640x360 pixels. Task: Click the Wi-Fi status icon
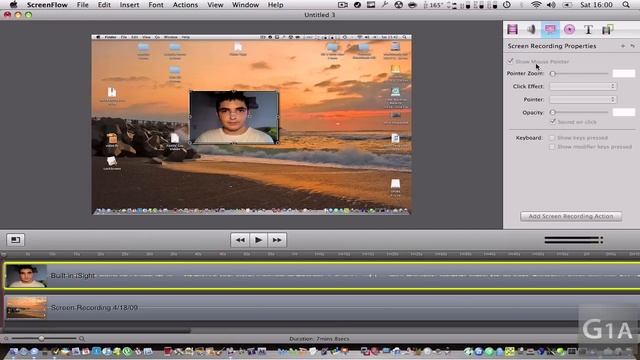[536, 5]
